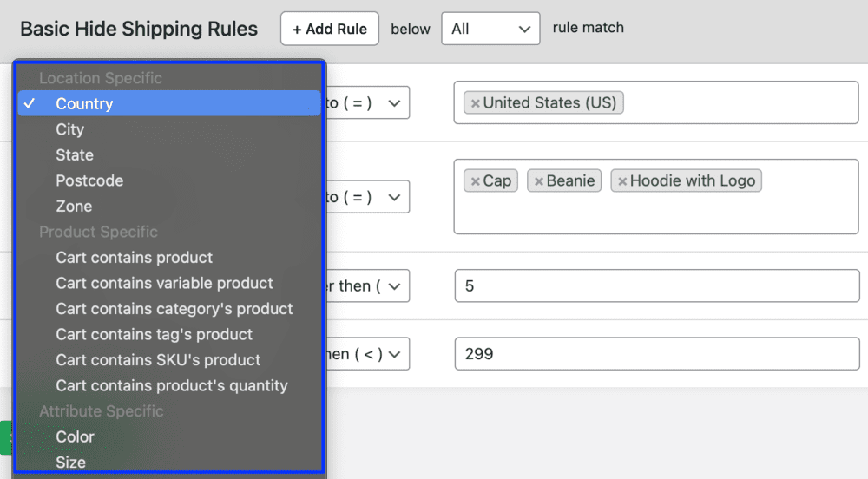Open the All rule match dropdown
Viewport: 868px width, 479px height.
coord(490,29)
